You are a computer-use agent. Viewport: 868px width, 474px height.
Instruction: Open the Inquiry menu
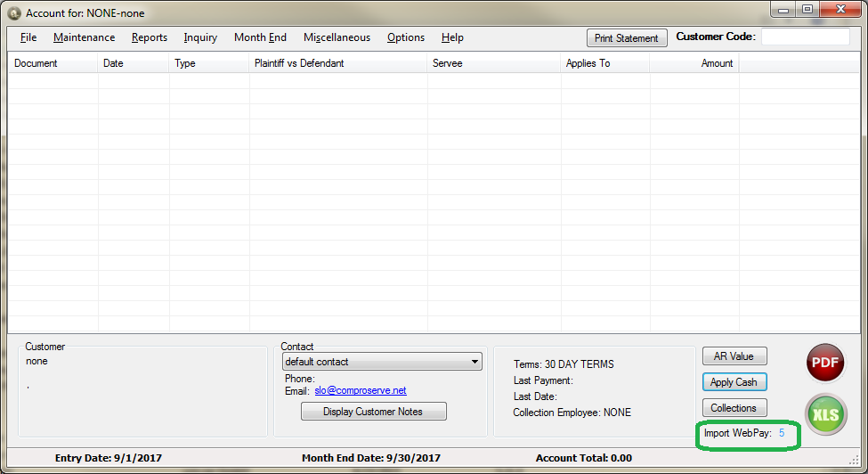(200, 37)
